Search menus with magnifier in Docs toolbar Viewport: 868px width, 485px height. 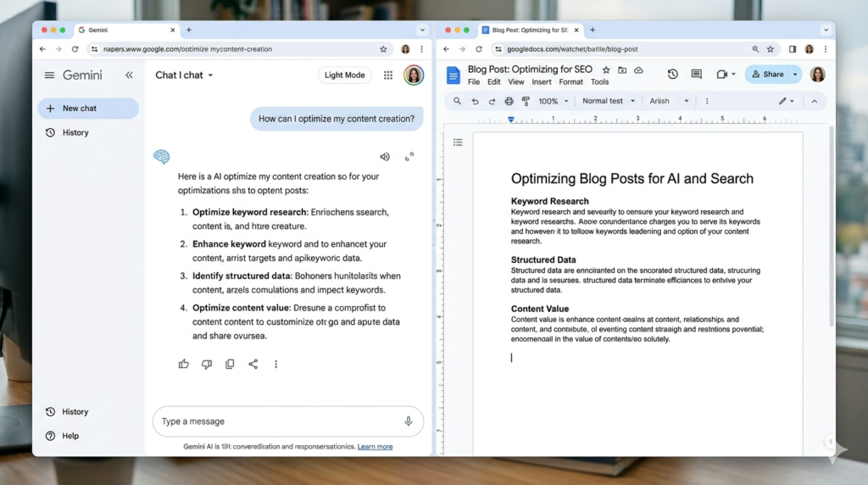click(x=457, y=101)
